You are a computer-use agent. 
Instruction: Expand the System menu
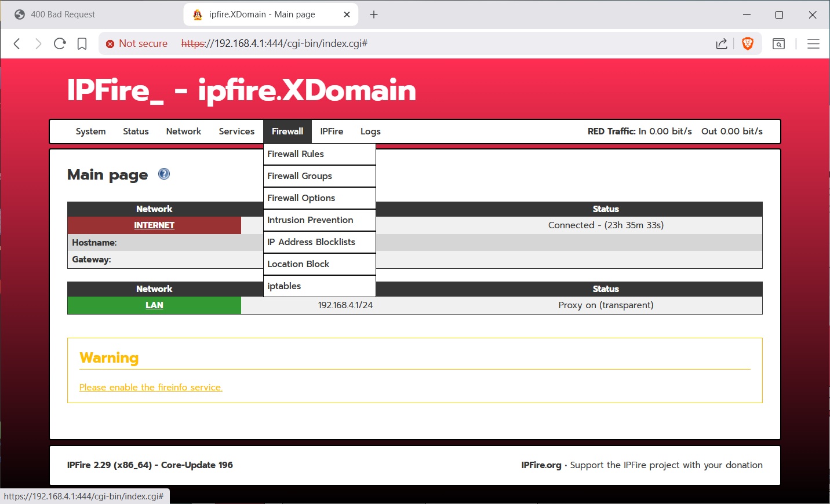pyautogui.click(x=90, y=132)
